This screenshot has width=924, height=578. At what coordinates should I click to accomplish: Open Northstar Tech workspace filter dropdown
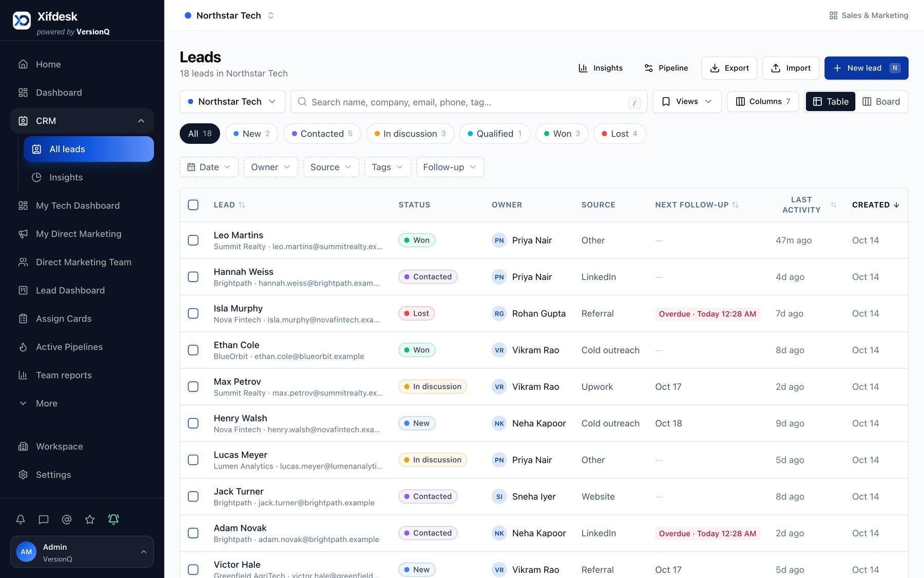click(233, 102)
